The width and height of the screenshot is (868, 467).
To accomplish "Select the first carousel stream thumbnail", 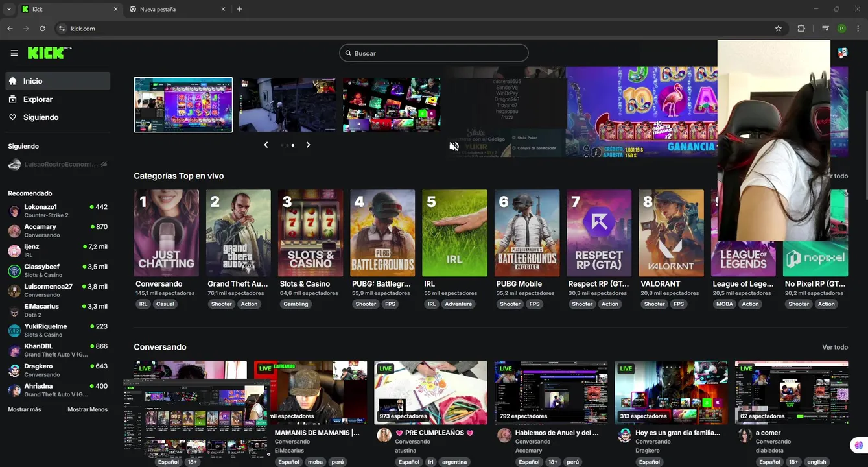I will pyautogui.click(x=183, y=104).
